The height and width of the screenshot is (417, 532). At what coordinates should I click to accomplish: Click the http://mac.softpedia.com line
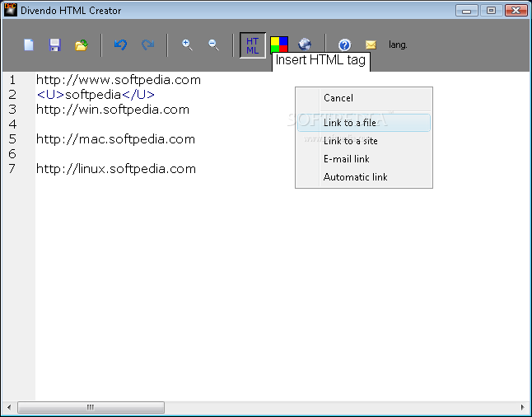(x=115, y=139)
